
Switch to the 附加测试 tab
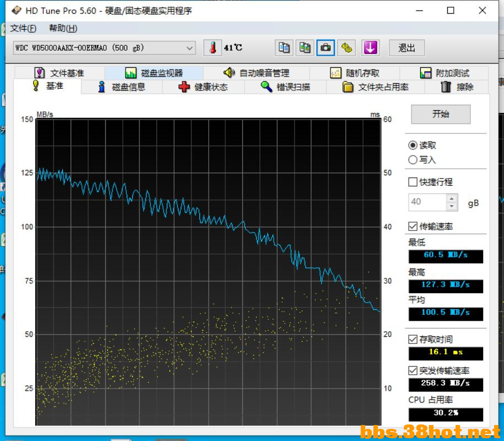tap(445, 73)
